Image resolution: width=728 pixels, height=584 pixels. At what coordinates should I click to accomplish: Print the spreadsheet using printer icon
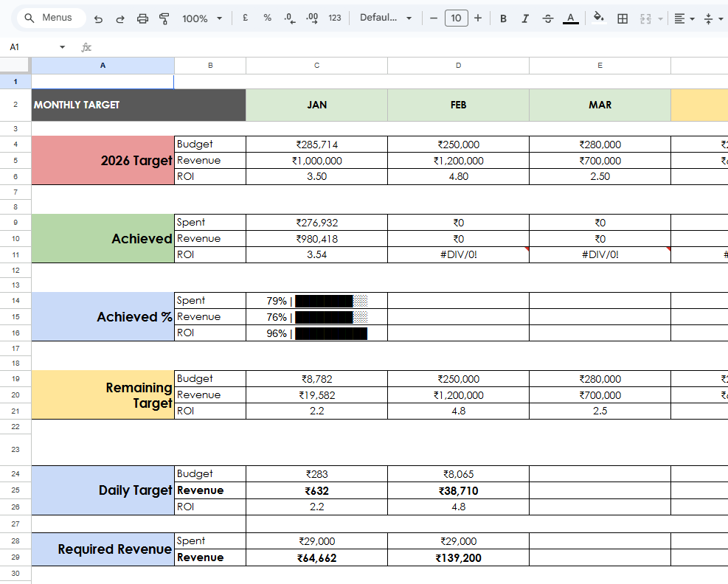[x=143, y=18]
